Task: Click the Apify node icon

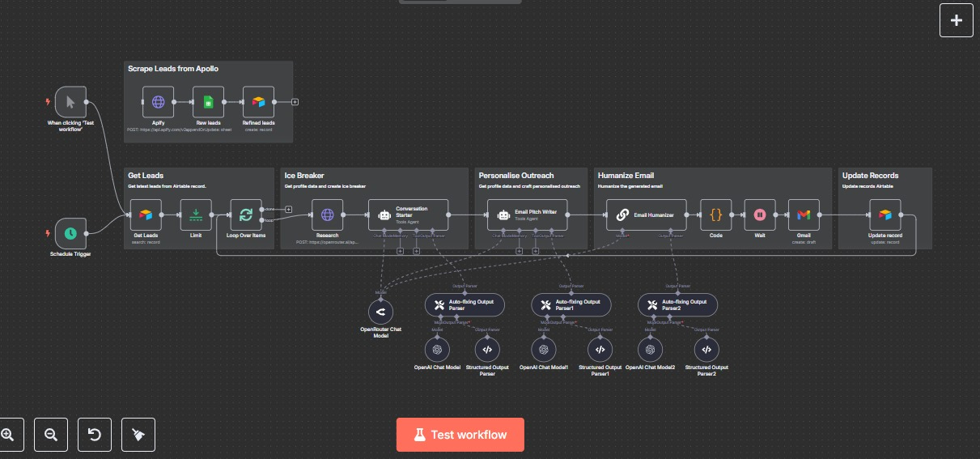Action: pyautogui.click(x=159, y=102)
